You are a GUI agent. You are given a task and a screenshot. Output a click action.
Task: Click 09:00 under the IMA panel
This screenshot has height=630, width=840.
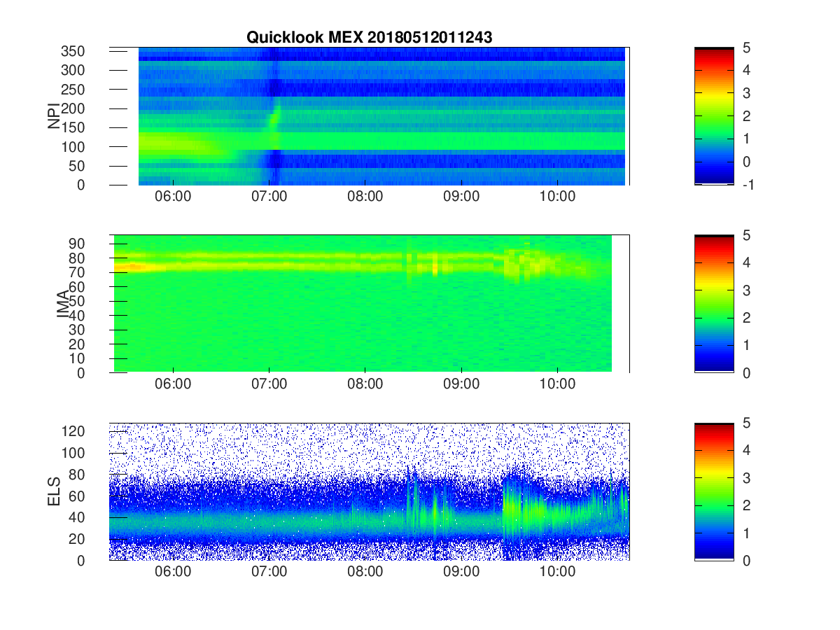(x=461, y=384)
